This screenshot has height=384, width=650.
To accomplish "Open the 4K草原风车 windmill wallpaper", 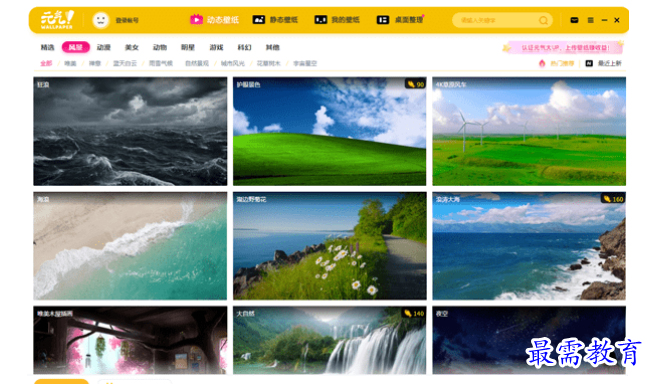I will click(529, 131).
